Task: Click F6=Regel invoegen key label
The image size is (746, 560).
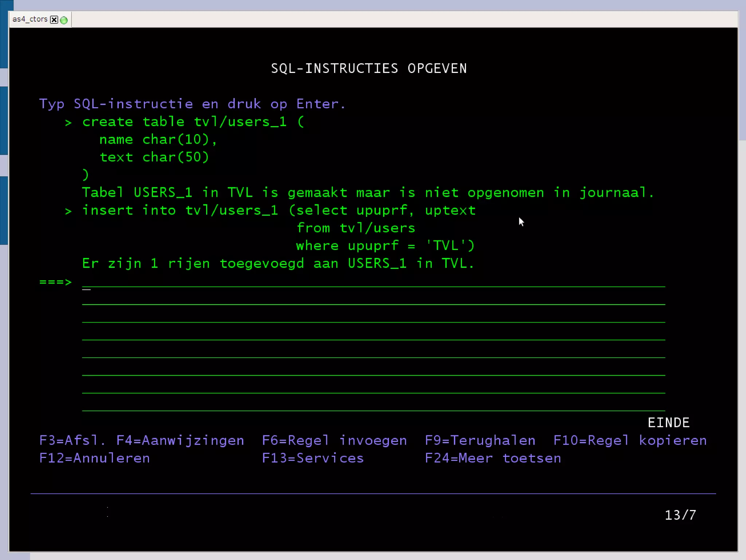Action: point(334,440)
